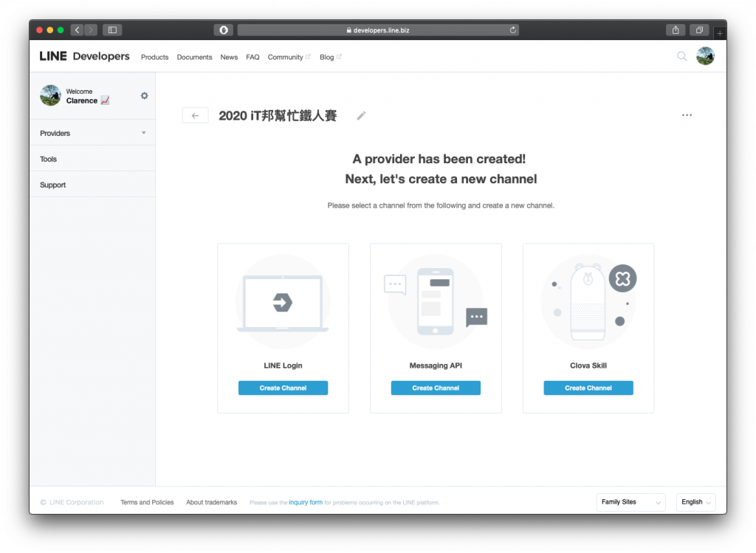756x553 pixels.
Task: Create a Messaging API channel
Action: pos(436,388)
